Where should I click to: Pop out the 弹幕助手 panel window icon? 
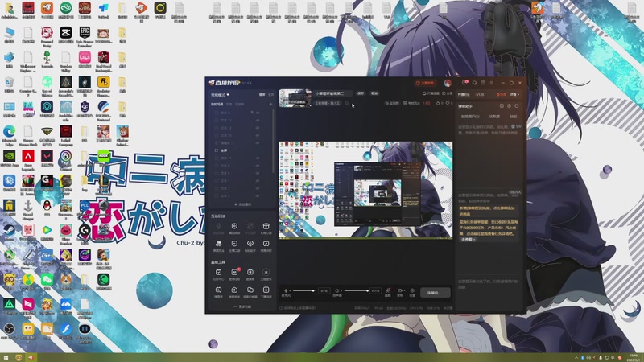(502, 106)
